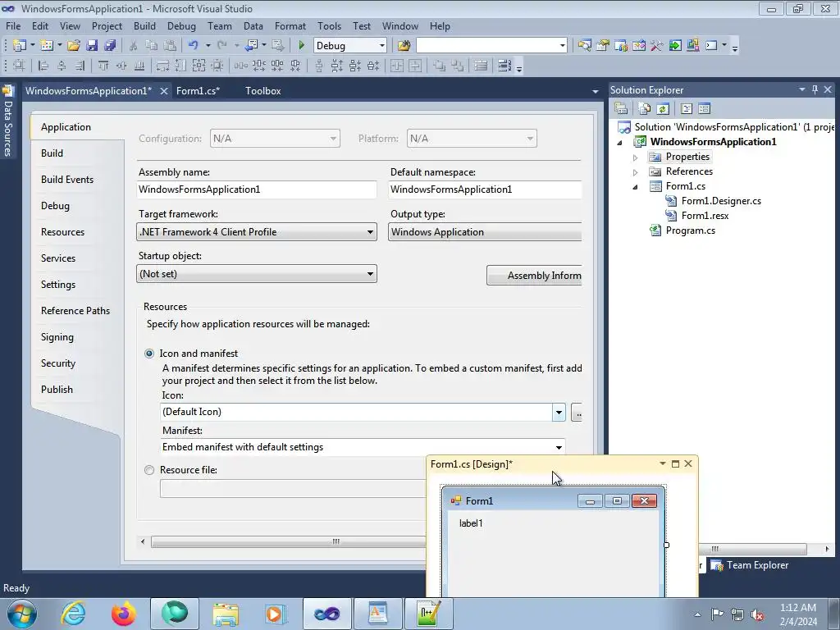
Task: Click Show All Files in Solution Explorer
Action: point(645,109)
